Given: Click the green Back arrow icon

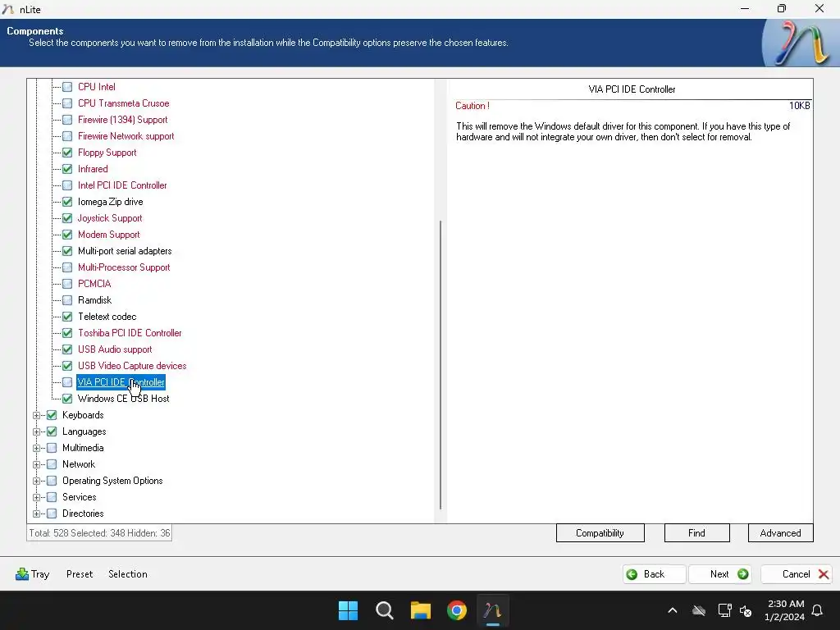Looking at the screenshot, I should tap(632, 574).
